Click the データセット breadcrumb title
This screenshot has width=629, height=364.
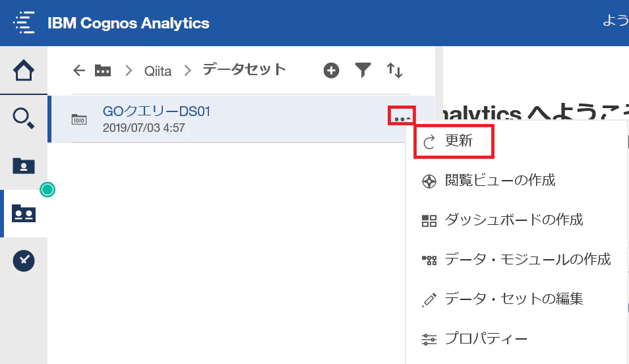244,69
